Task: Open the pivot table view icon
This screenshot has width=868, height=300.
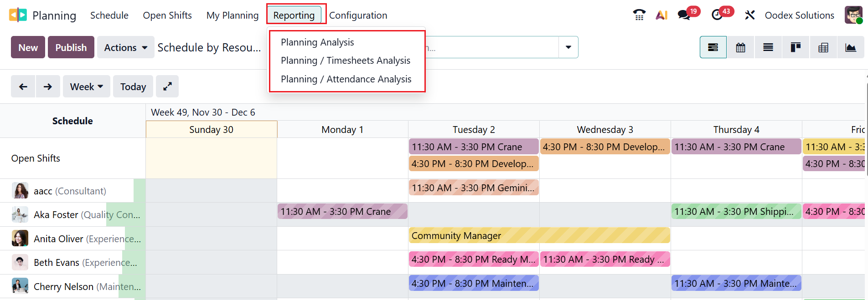Action: pyautogui.click(x=823, y=47)
